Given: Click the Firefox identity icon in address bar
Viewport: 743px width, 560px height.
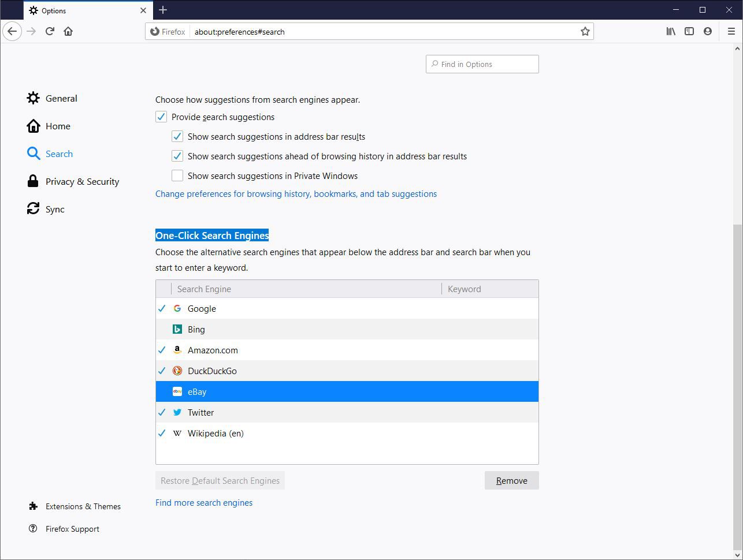Looking at the screenshot, I should click(x=155, y=32).
